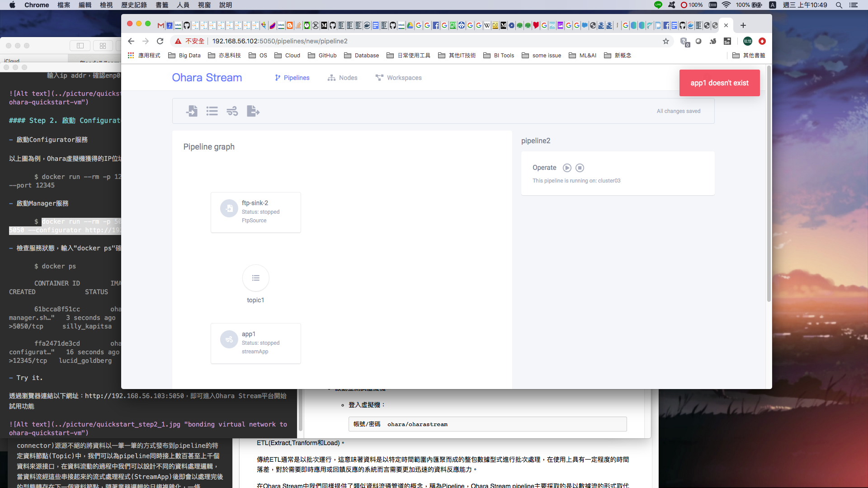Click 'All changes saved' status text
The height and width of the screenshot is (488, 868).
[678, 111]
